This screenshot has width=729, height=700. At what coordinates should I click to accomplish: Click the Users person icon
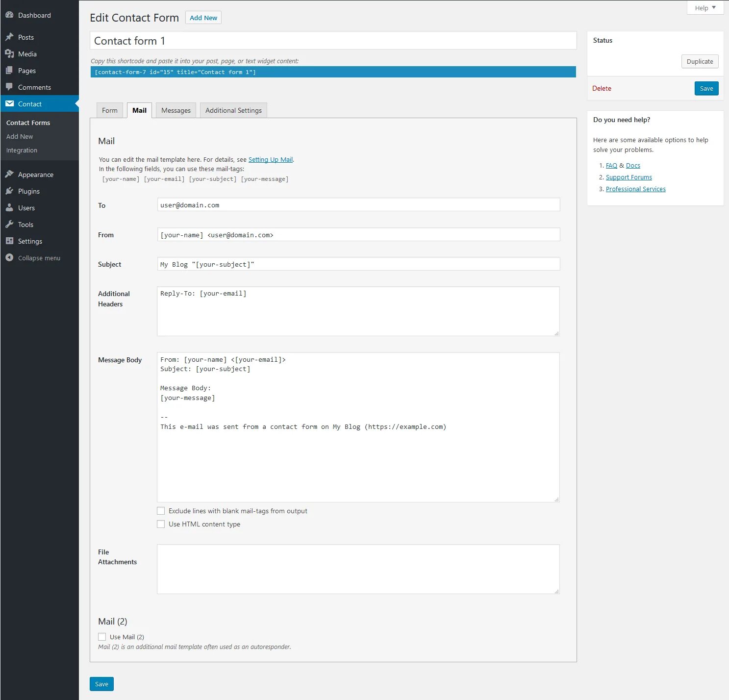coord(9,208)
